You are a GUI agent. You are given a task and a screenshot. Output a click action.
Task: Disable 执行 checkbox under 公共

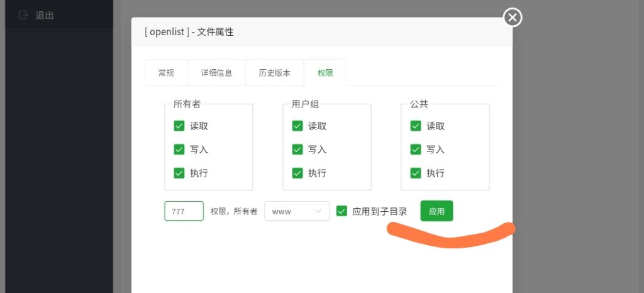tap(416, 173)
